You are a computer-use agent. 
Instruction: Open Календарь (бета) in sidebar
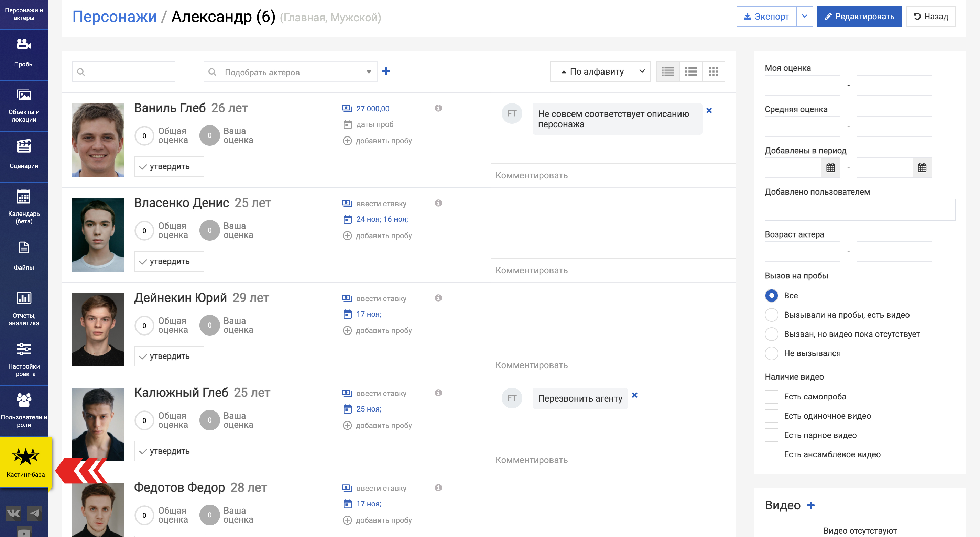click(24, 208)
